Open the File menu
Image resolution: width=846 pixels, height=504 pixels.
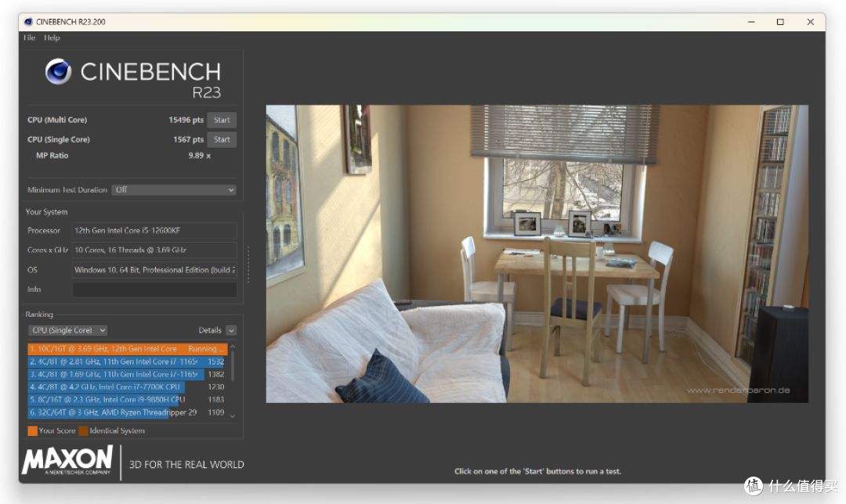coord(30,38)
